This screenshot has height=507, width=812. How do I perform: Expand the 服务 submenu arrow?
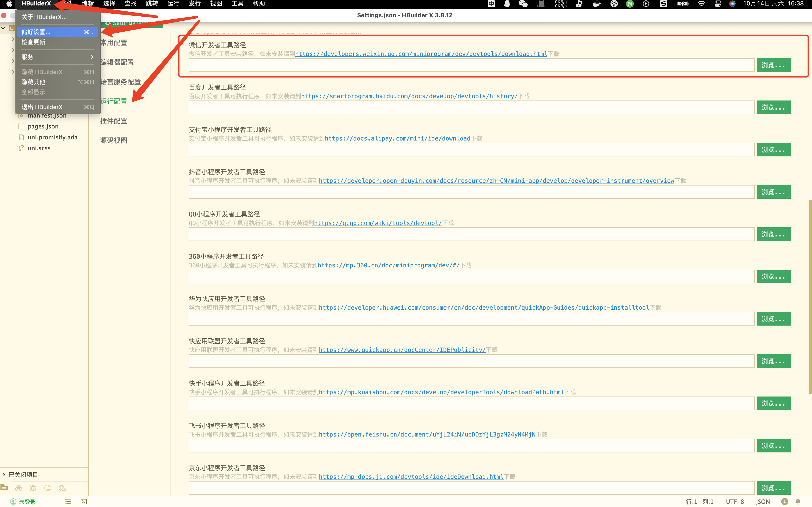click(x=92, y=57)
